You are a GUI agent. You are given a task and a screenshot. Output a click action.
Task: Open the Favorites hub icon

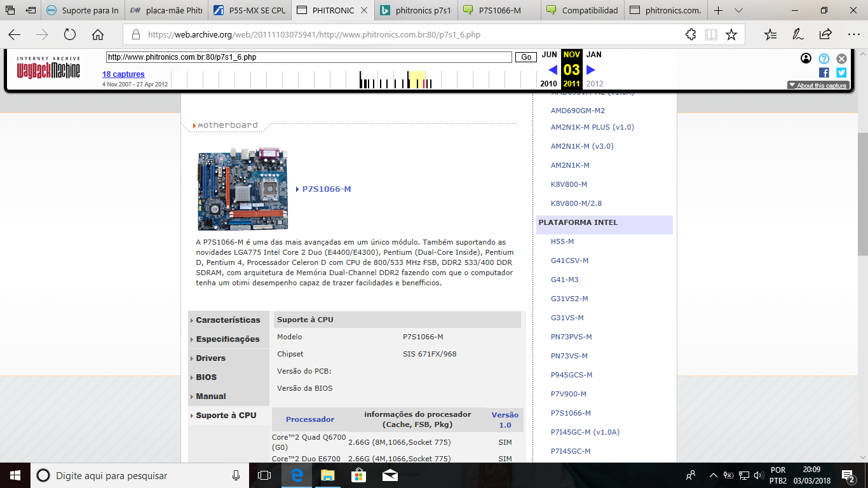[x=770, y=35]
